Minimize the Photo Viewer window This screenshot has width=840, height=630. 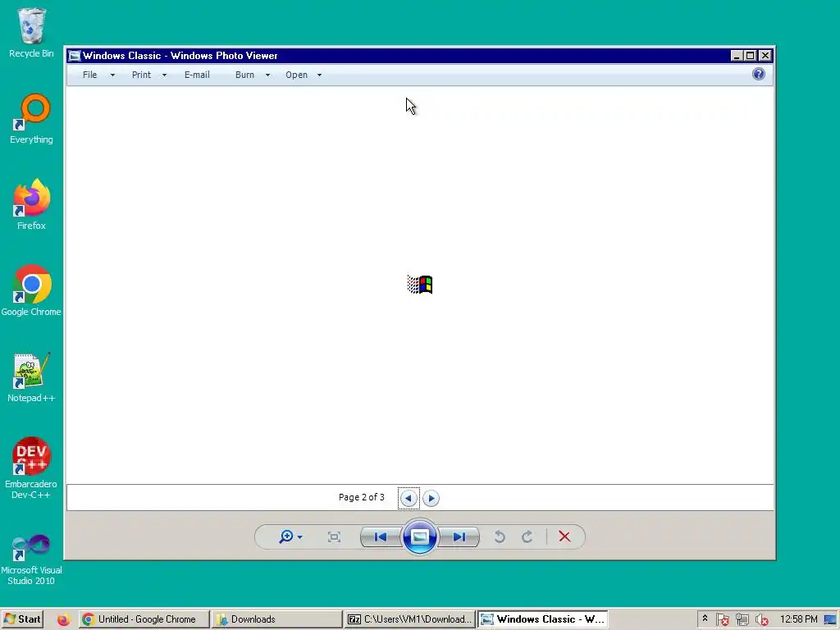click(x=737, y=55)
